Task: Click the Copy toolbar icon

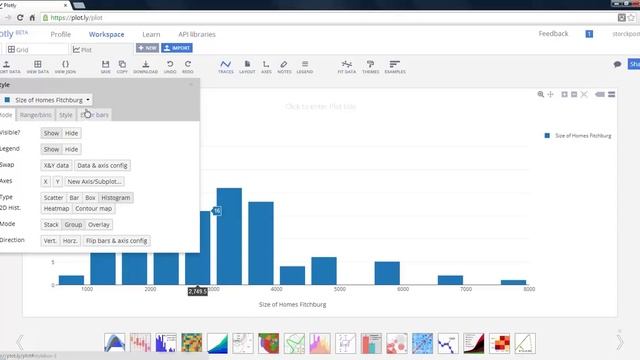Action: pyautogui.click(x=122, y=67)
